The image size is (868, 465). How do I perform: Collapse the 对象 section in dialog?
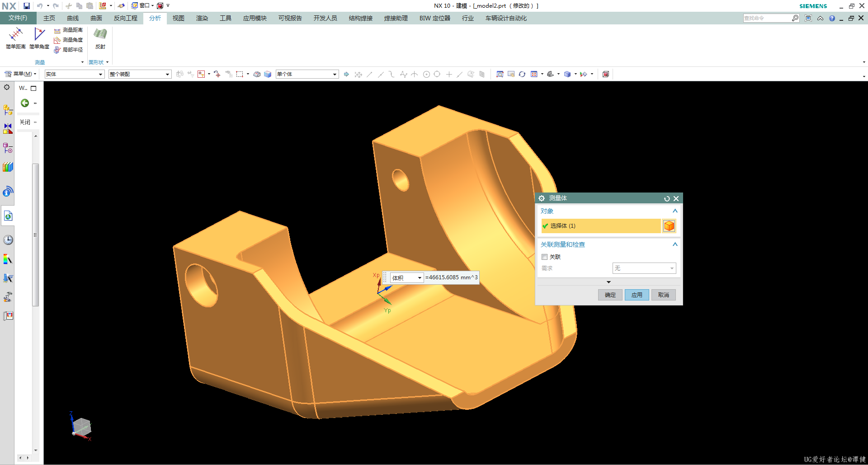[675, 211]
